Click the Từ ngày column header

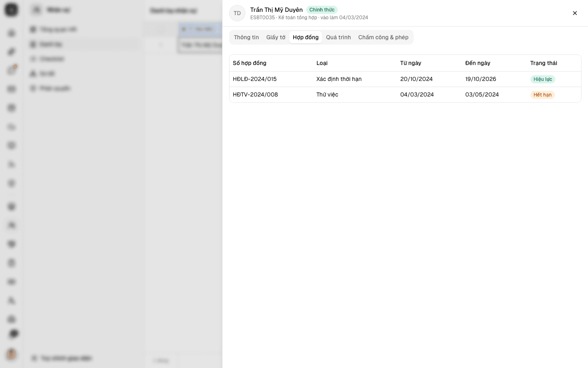click(x=410, y=63)
